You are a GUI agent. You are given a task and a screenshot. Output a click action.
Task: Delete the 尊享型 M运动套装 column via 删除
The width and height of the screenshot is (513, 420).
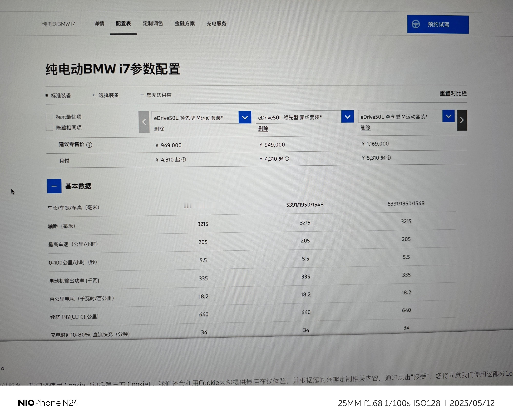[x=366, y=128]
